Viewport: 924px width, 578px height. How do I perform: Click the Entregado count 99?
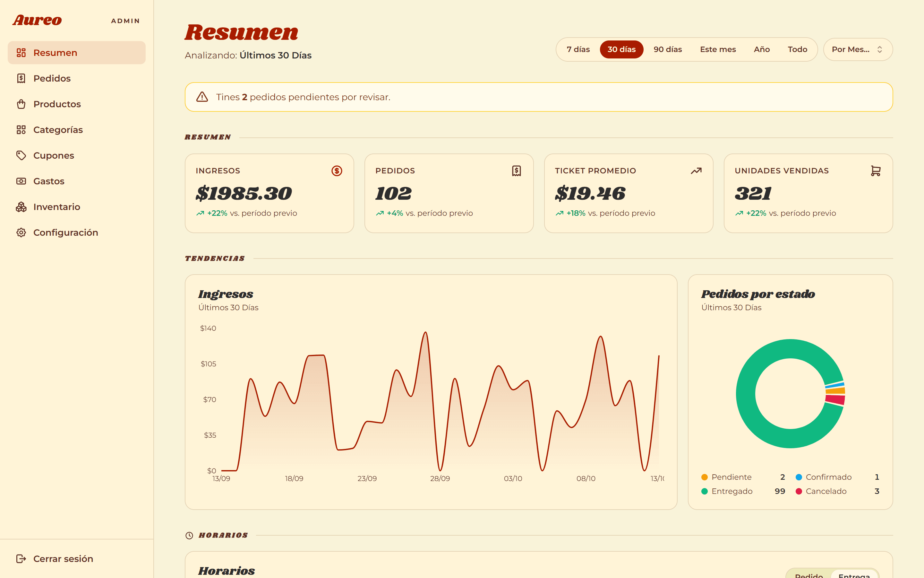pyautogui.click(x=780, y=491)
